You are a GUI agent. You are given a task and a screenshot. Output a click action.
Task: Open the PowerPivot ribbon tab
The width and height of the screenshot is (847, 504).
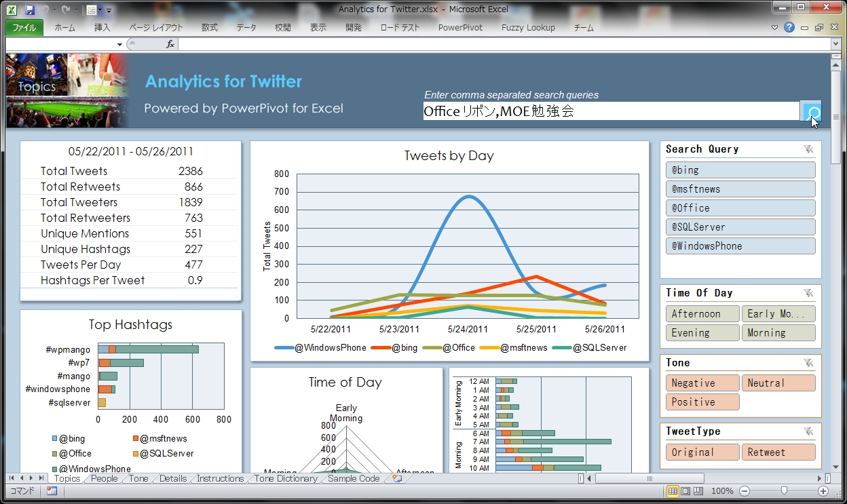click(460, 28)
